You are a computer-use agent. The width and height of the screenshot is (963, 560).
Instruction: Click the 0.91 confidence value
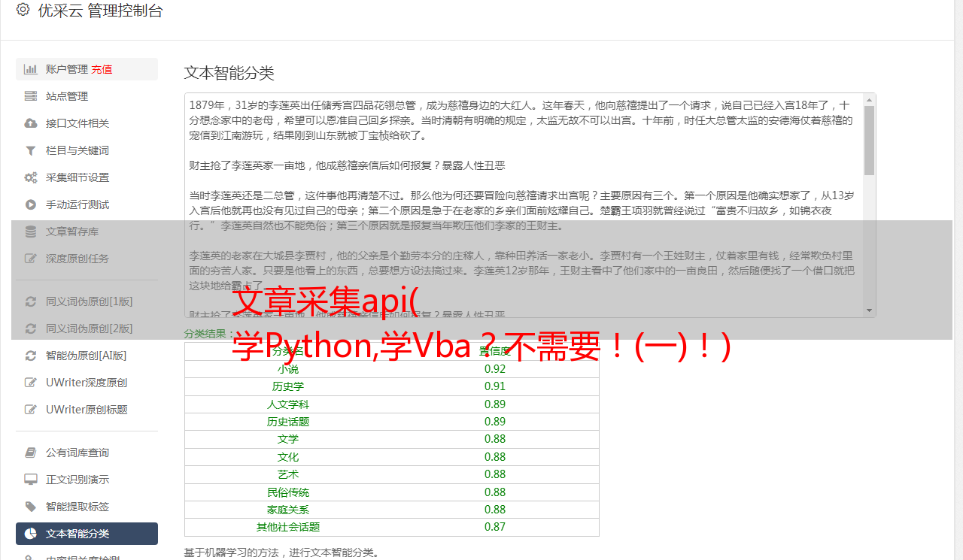(x=495, y=386)
